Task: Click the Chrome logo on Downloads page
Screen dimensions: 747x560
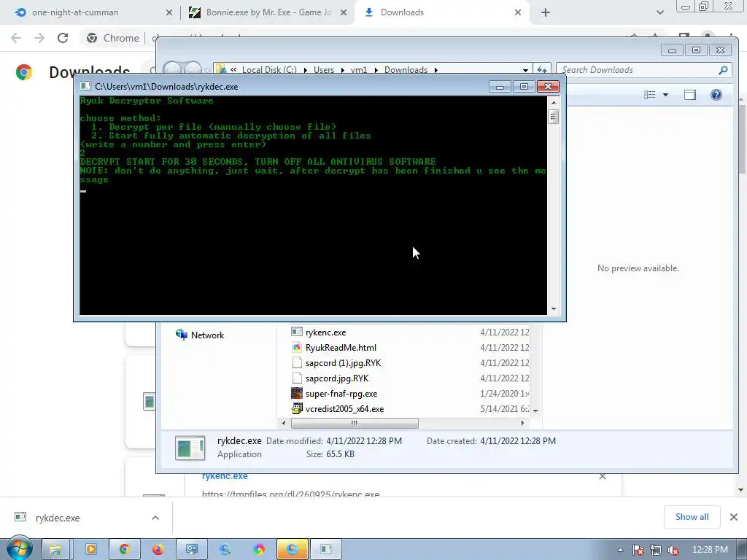Action: point(24,72)
